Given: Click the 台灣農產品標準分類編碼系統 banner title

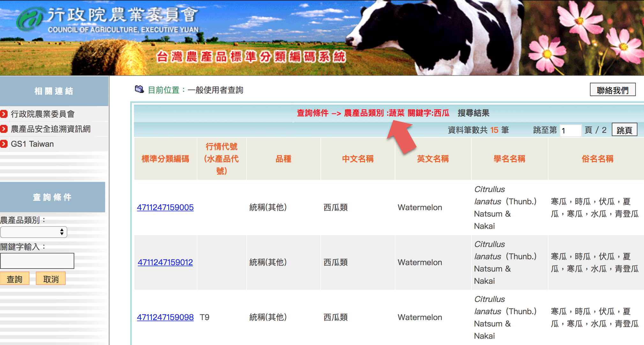Looking at the screenshot, I should point(251,57).
